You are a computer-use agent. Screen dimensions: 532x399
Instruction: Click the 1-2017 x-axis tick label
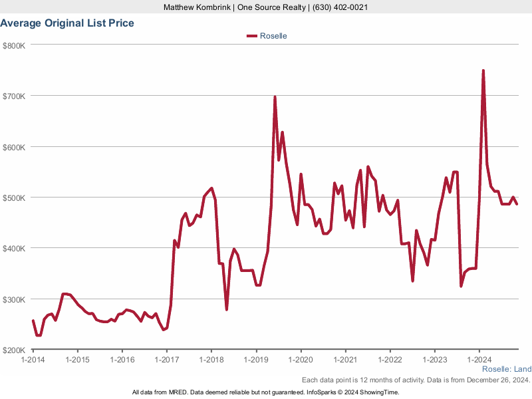166,360
